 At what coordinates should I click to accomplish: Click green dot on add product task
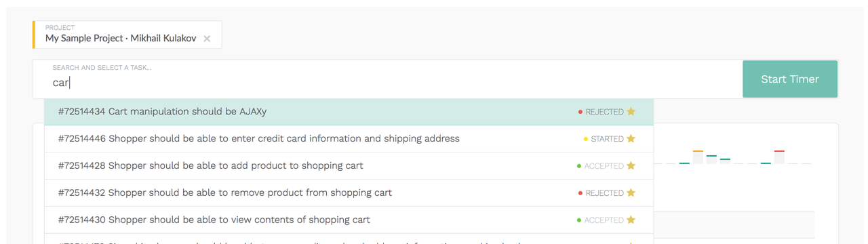tap(579, 166)
